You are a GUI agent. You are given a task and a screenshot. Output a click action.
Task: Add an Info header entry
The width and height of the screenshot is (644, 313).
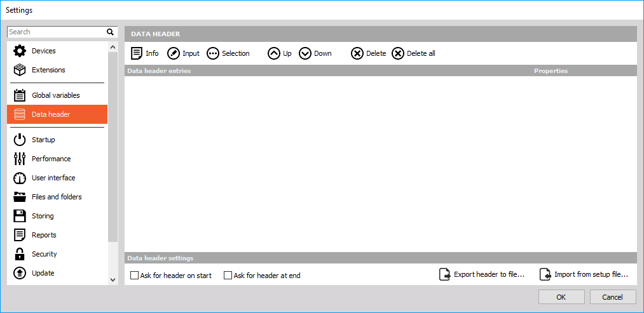(144, 53)
